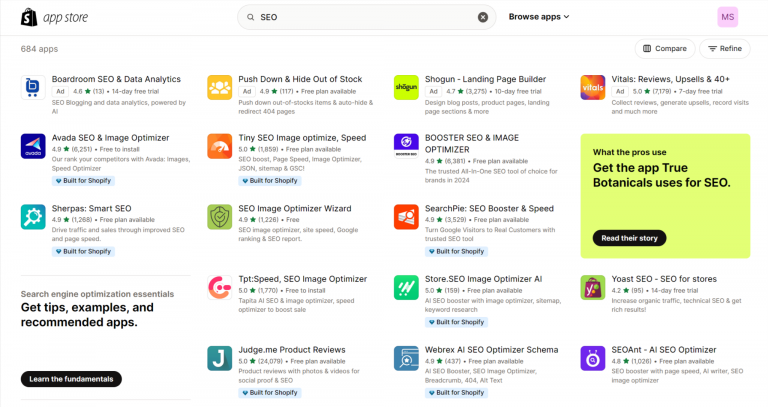
Task: Click Built for Shopify badge under Sherpas
Action: (83, 251)
